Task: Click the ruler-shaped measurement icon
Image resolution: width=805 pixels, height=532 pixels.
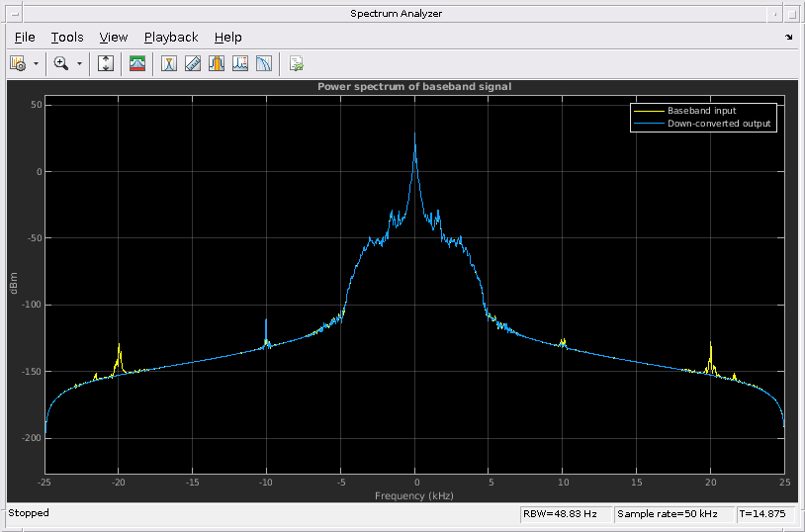Action: point(193,63)
